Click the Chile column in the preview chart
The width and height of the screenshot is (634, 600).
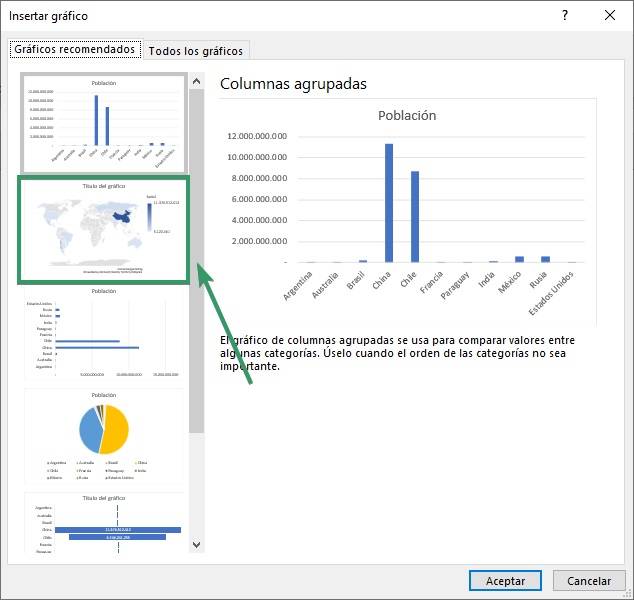(415, 217)
